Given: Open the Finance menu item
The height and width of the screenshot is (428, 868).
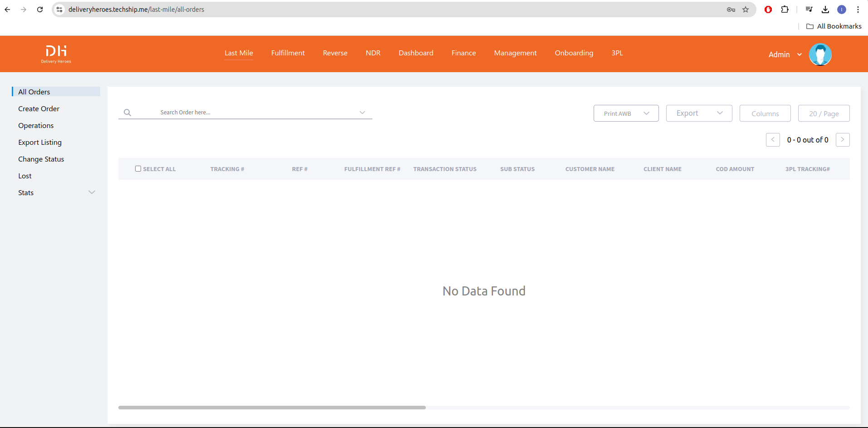Looking at the screenshot, I should tap(463, 53).
